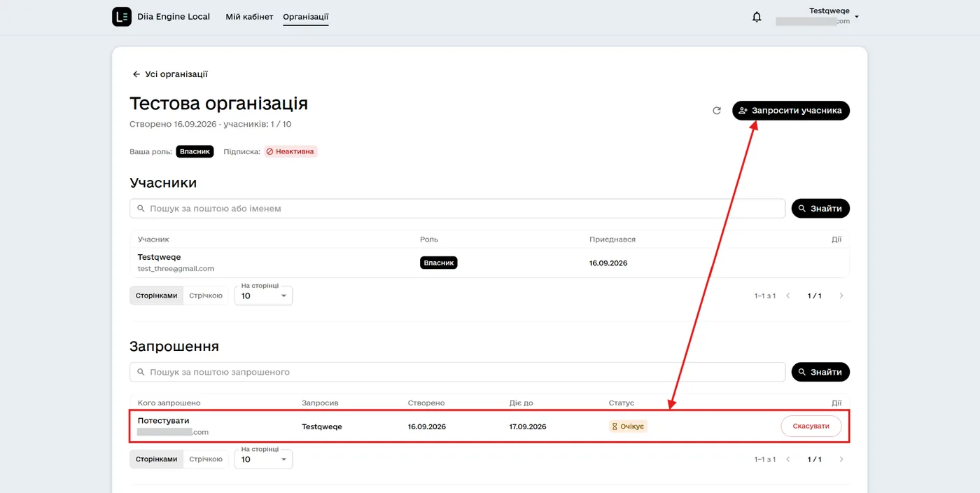Click the search icon in the invitations search field

pos(141,372)
